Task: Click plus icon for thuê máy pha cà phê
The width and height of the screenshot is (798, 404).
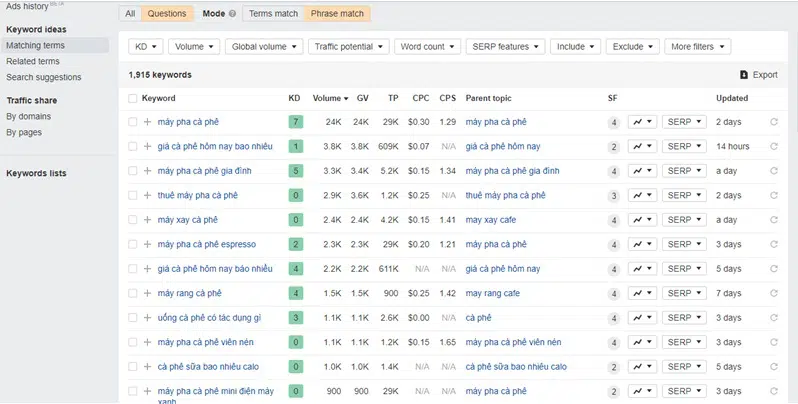Action: tap(148, 195)
